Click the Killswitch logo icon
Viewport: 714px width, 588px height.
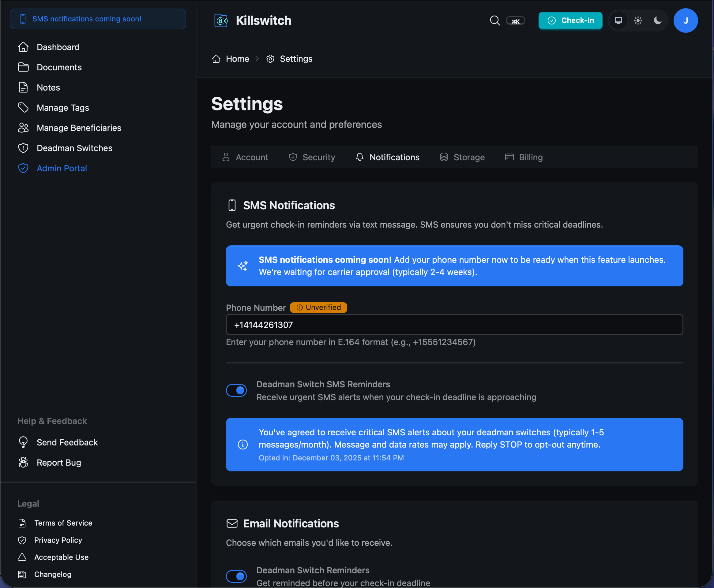[x=221, y=20]
